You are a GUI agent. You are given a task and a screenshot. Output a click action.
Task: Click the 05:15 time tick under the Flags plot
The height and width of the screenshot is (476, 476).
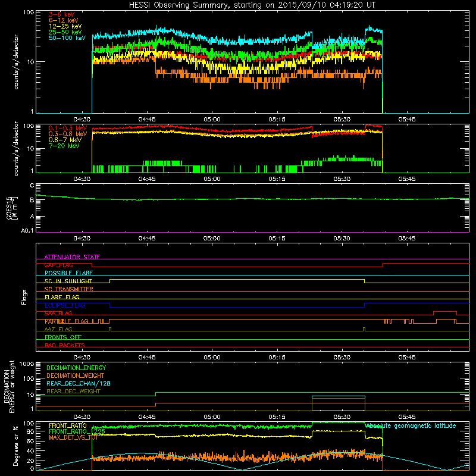pos(277,358)
